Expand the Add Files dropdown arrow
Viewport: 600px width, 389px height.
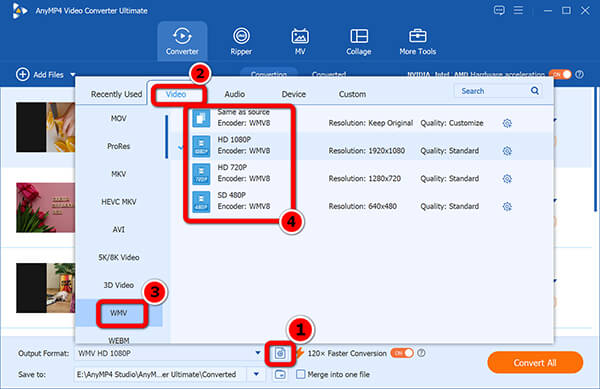click(x=73, y=75)
